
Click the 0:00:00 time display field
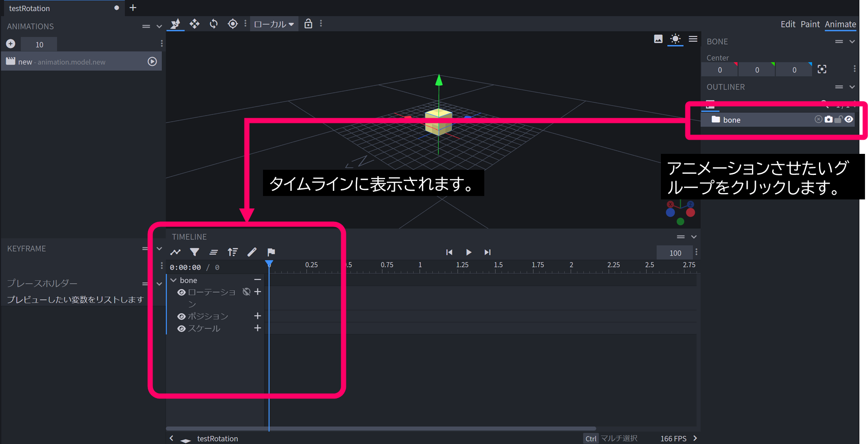click(185, 267)
